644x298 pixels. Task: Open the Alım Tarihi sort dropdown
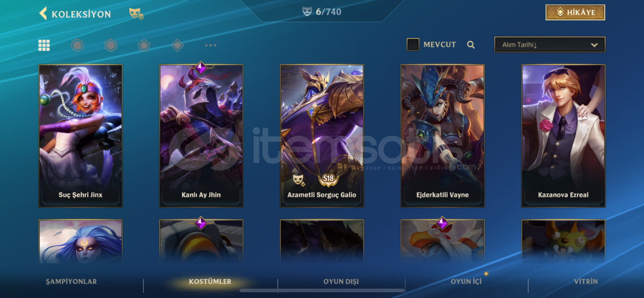coord(550,45)
